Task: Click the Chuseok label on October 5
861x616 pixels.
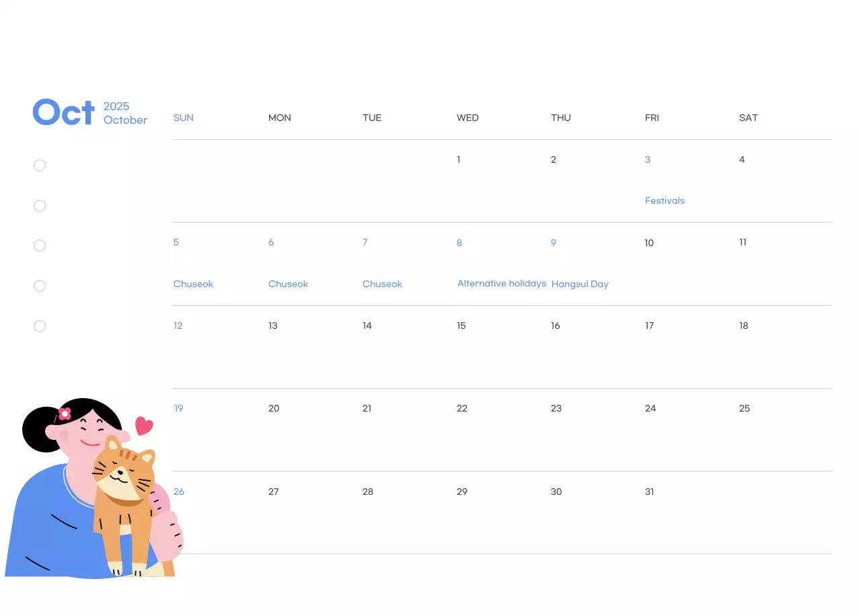Action: 193,284
